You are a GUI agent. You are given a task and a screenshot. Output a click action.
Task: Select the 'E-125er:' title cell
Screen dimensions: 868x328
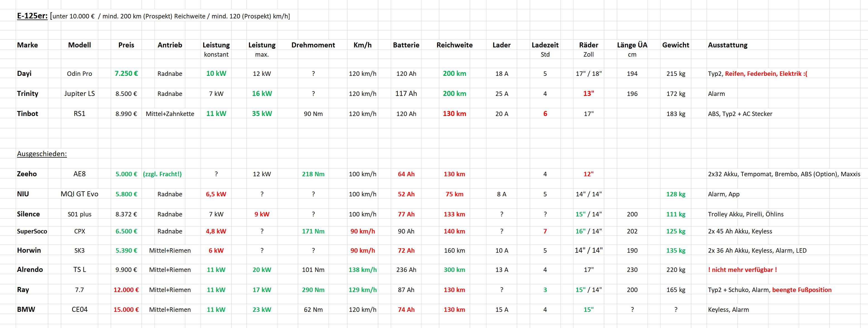[32, 16]
